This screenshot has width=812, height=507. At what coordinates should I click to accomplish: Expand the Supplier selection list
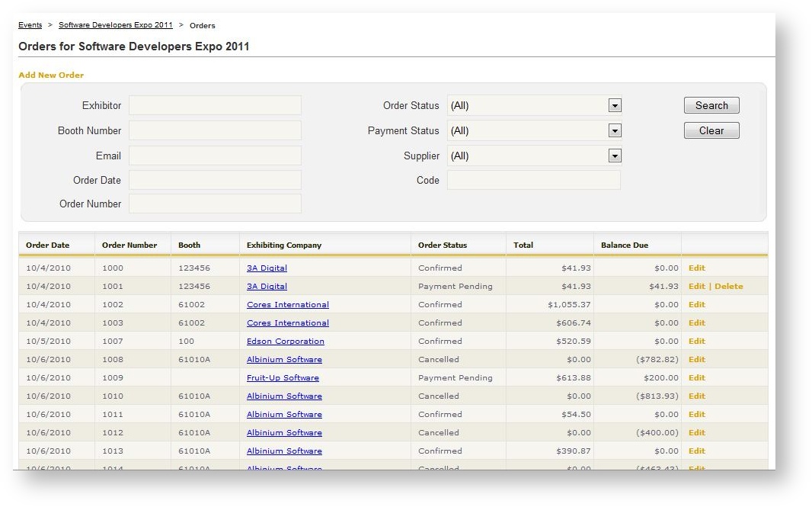tap(615, 156)
